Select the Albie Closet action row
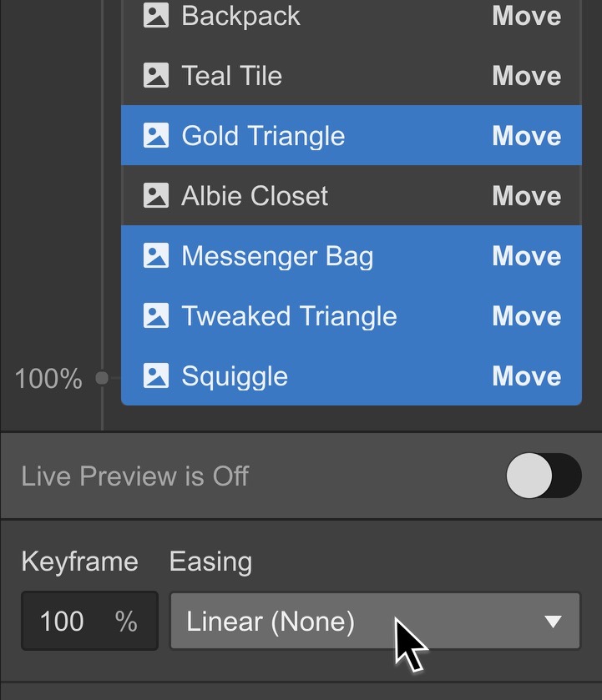This screenshot has height=700, width=602. click(352, 195)
